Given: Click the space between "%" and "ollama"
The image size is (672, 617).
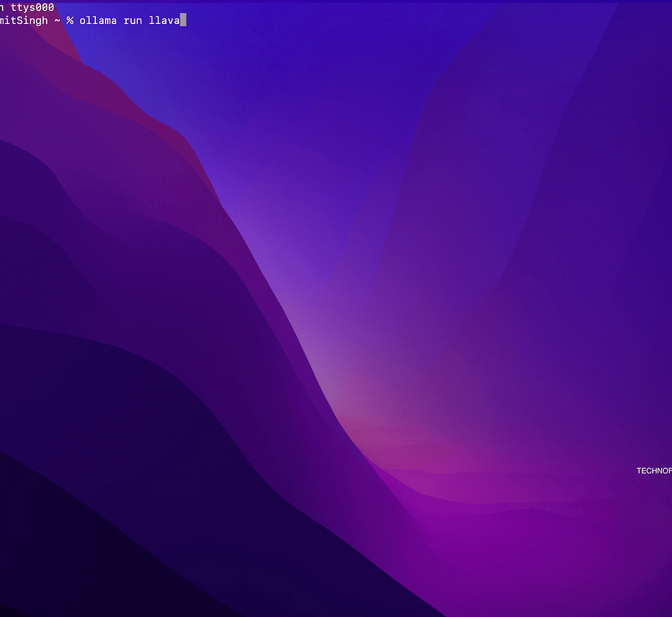Looking at the screenshot, I should [x=77, y=21].
